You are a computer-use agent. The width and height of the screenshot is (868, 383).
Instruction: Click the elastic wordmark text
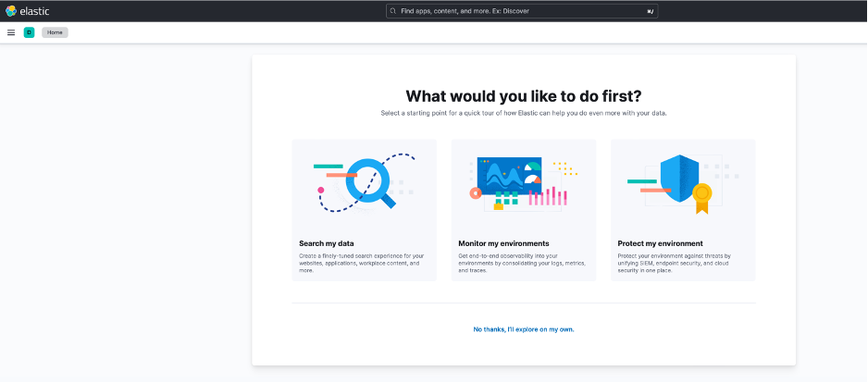click(x=32, y=11)
